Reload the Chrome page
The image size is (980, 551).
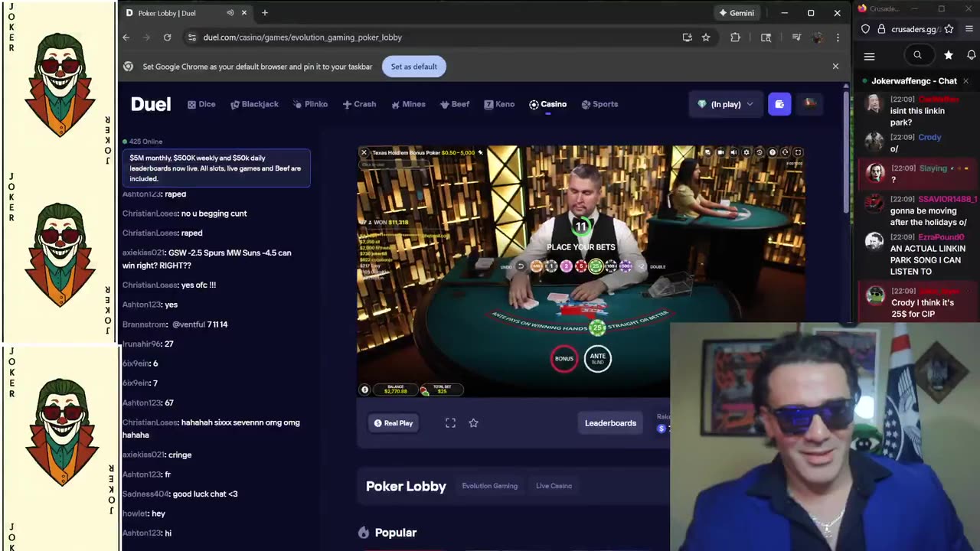(x=167, y=37)
